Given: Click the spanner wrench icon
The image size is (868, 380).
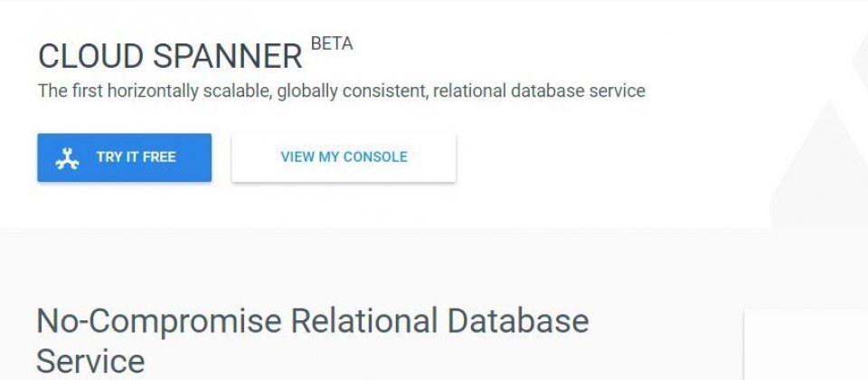Looking at the screenshot, I should click(67, 158).
